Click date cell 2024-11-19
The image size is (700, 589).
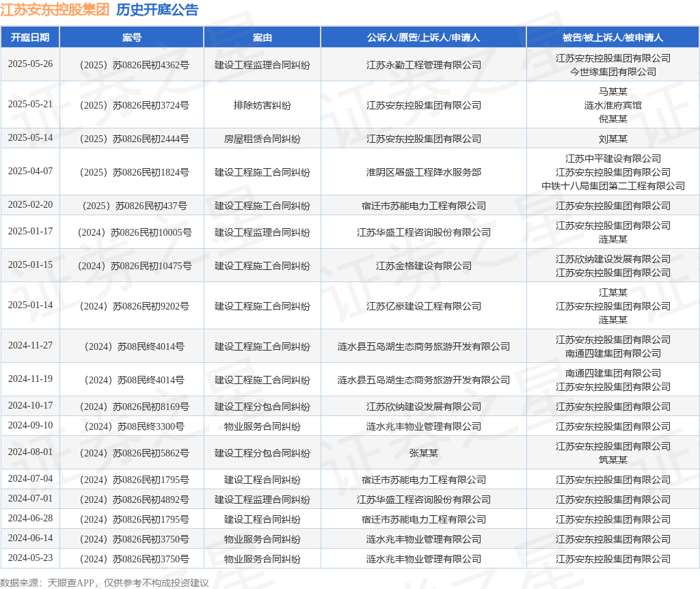click(30, 379)
